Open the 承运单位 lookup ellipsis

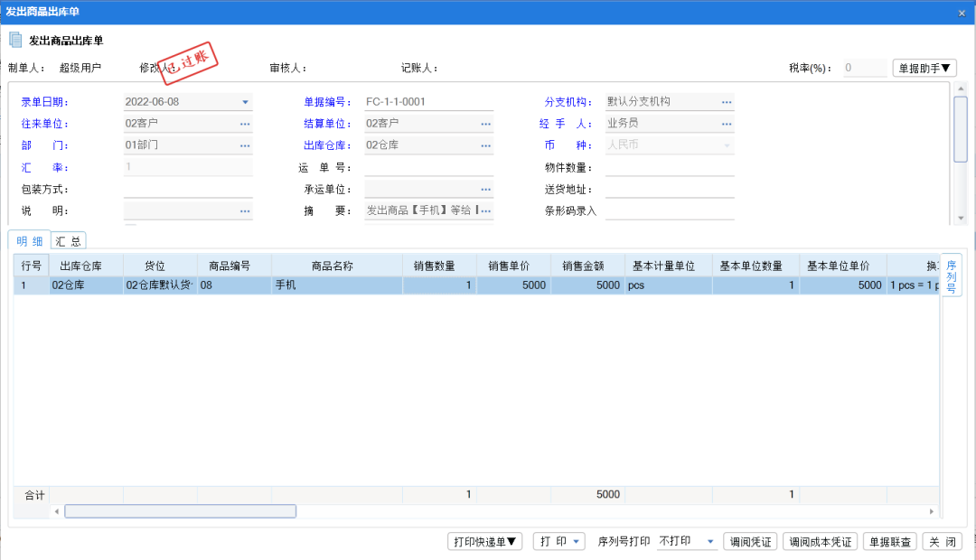(x=486, y=189)
